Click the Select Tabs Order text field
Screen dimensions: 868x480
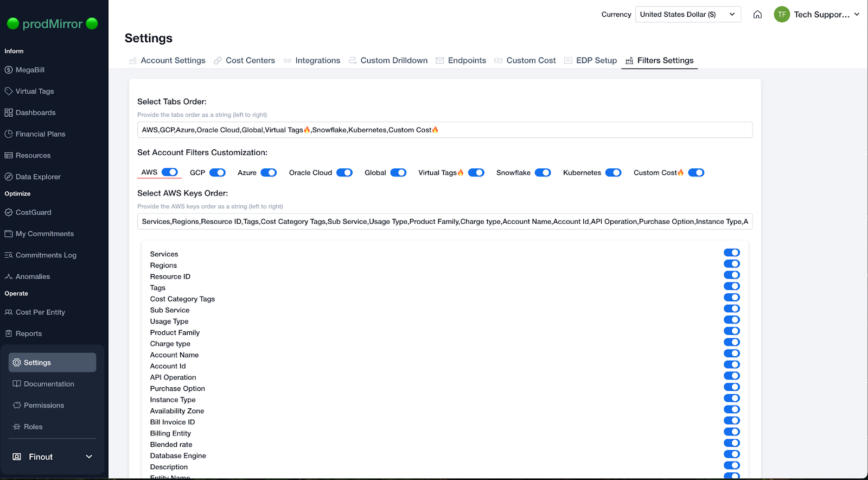(x=444, y=130)
